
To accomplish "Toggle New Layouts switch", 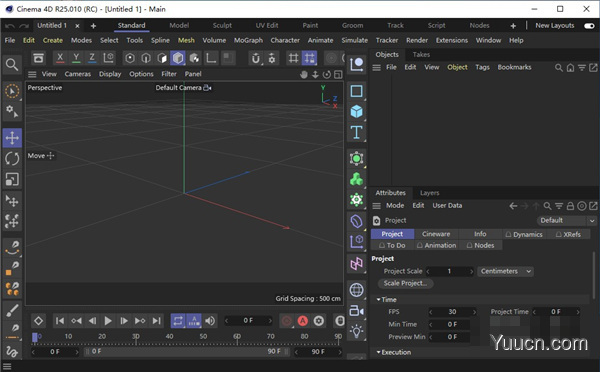I will pyautogui.click(x=589, y=26).
